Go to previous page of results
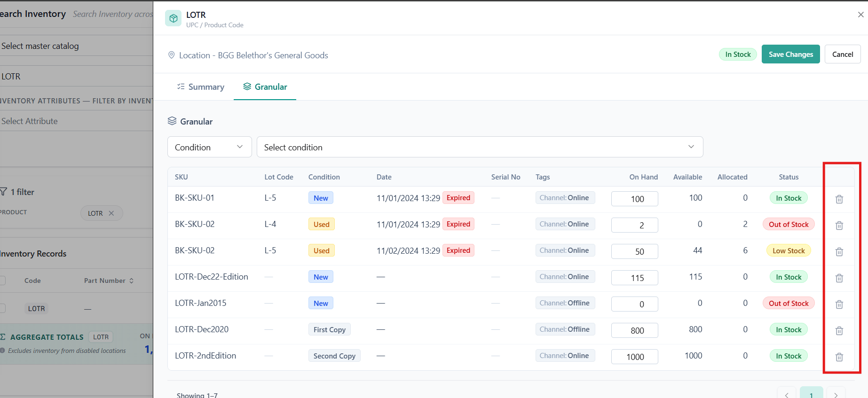Image resolution: width=868 pixels, height=398 pixels. (x=786, y=395)
